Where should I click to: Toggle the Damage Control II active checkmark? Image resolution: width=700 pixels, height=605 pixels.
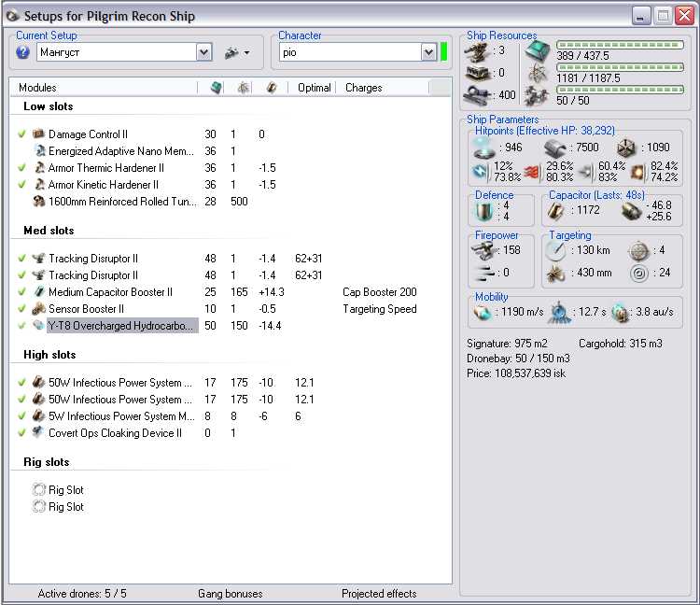pyautogui.click(x=21, y=134)
